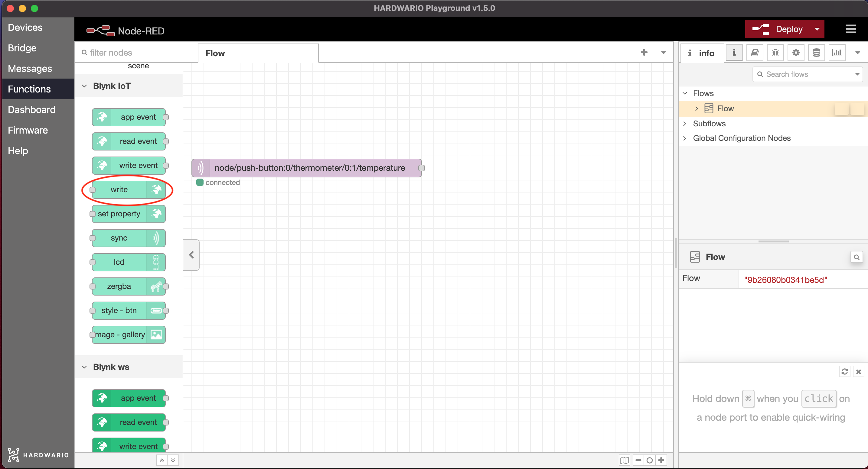Screen dimensions: 868x469
Task: Open the flow tab list dropdown
Action: tap(663, 53)
